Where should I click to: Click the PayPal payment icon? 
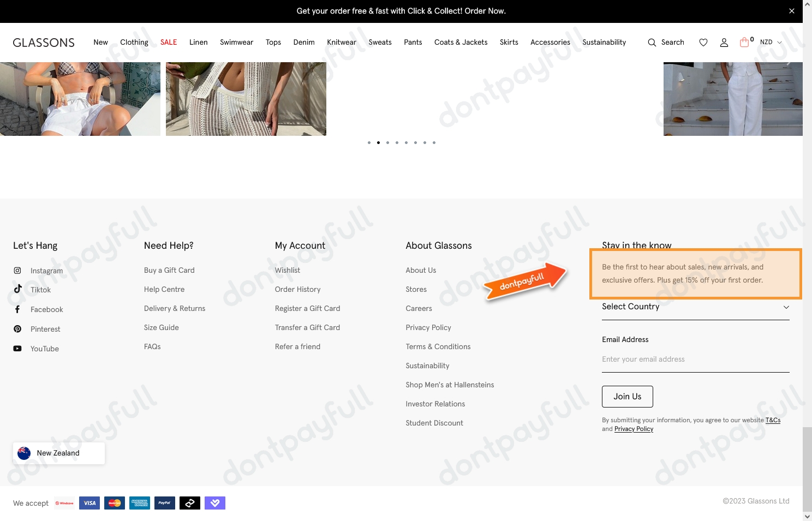pos(164,502)
